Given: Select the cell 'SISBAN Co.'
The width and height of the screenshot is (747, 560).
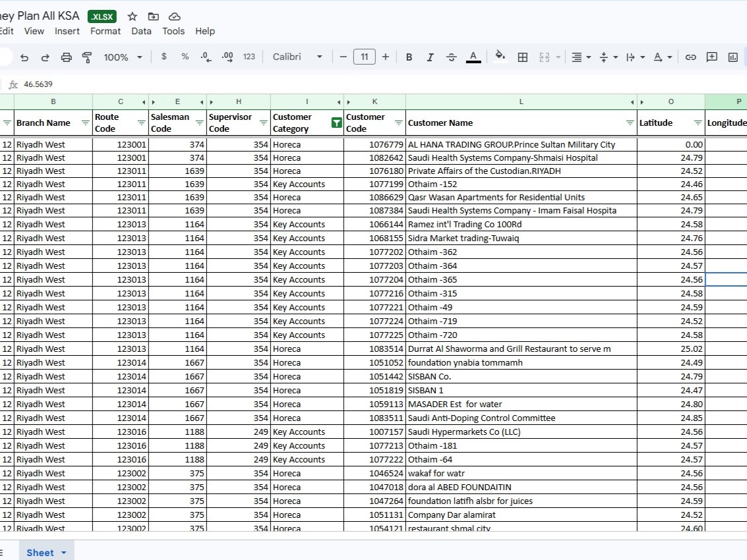Looking at the screenshot, I should [x=521, y=376].
